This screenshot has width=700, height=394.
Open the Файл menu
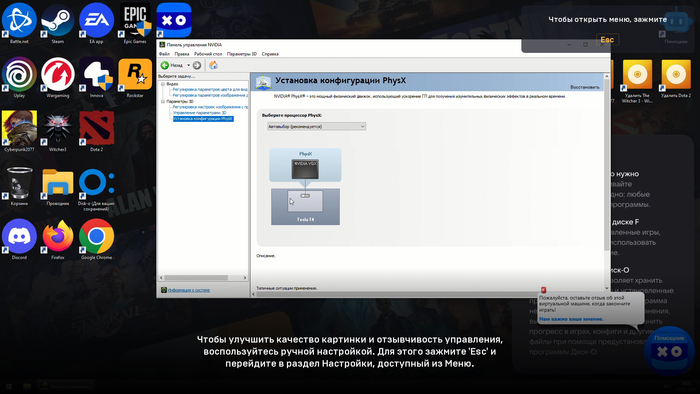pos(164,54)
